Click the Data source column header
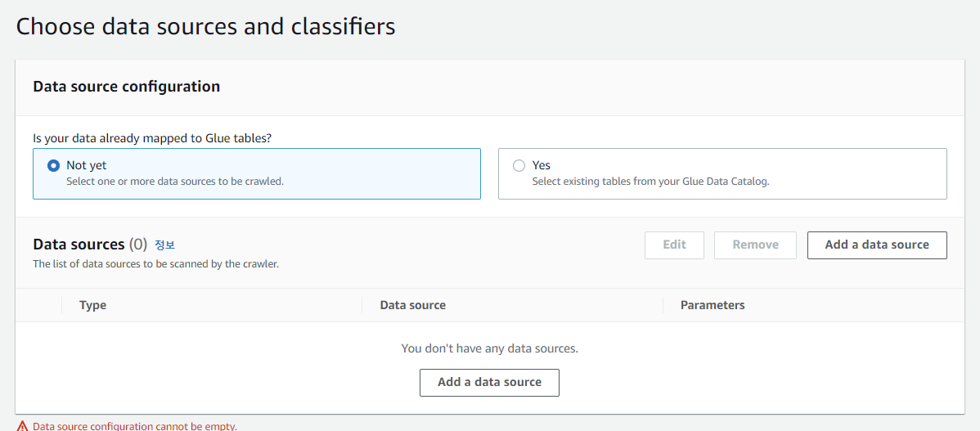Screen dimensions: 980x431 click(x=412, y=305)
